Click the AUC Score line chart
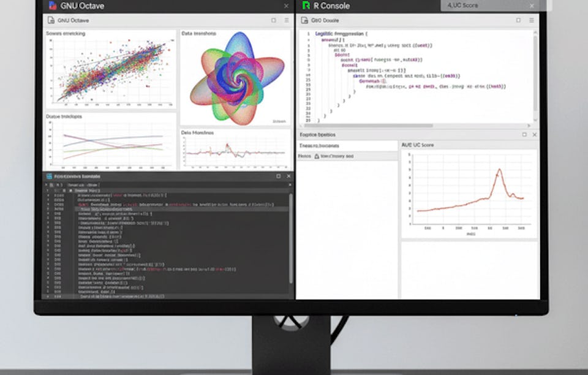The image size is (588, 375). (469, 193)
